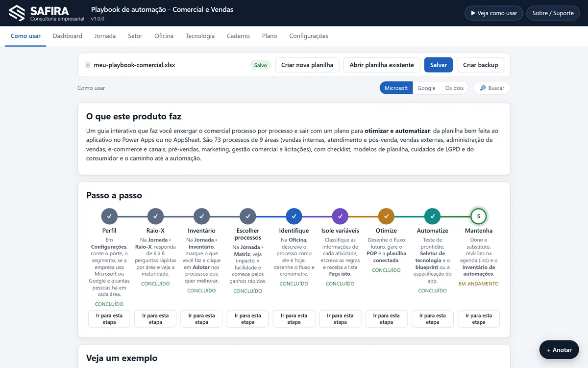Screen dimensions: 588x368
Task: Switch platform filter to Google
Action: coord(426,88)
